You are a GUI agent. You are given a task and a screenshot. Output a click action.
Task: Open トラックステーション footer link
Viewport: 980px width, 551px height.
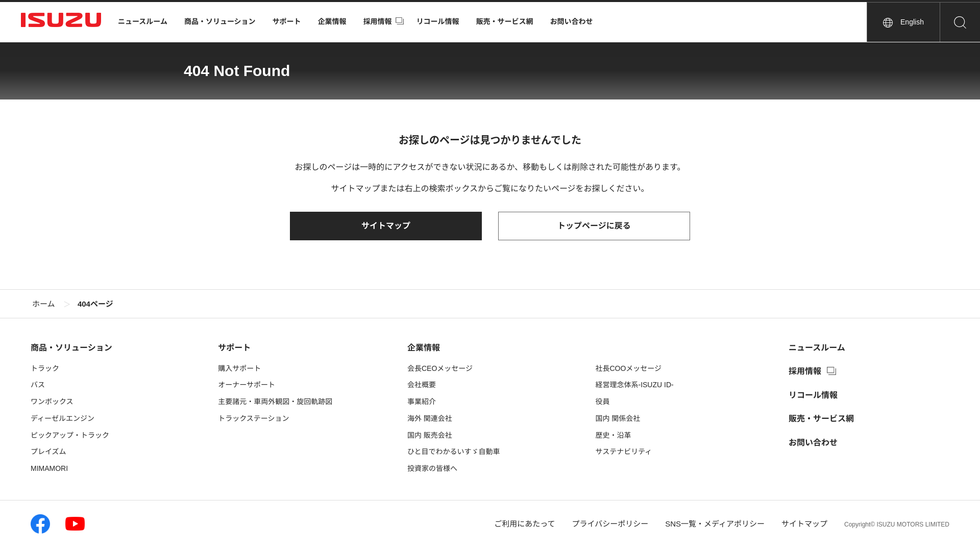pos(254,418)
